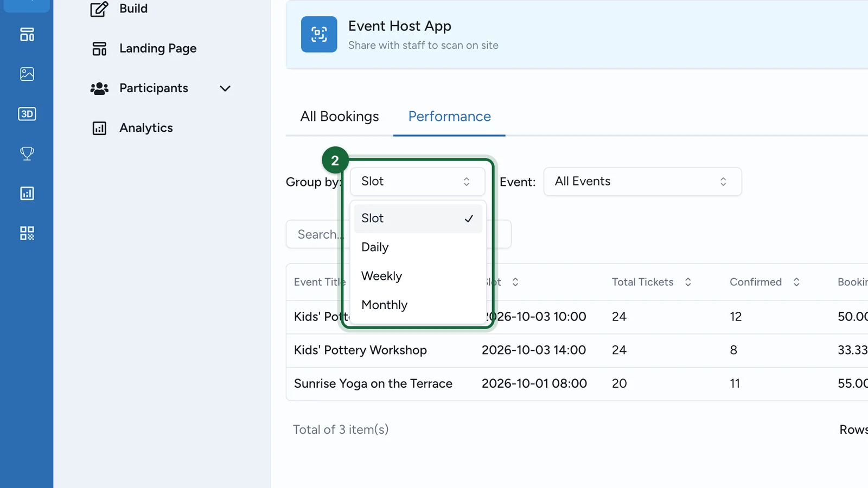The width and height of the screenshot is (868, 488).
Task: Expand the Participants chevron
Action: pos(225,88)
